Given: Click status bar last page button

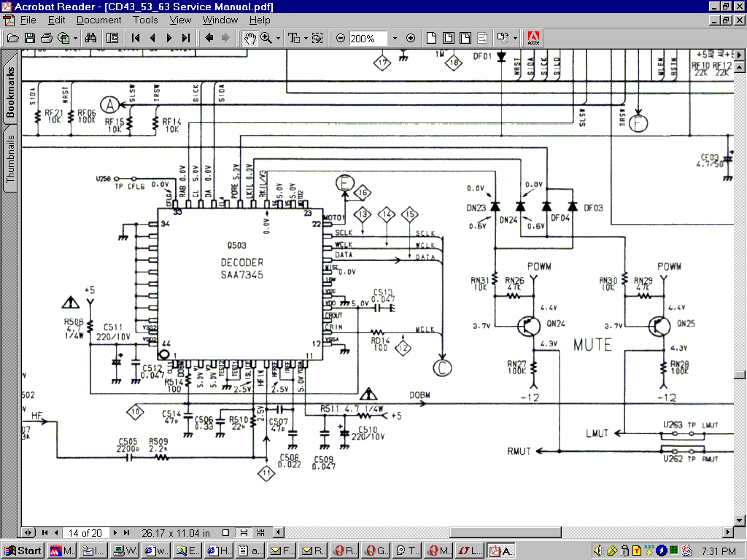Looking at the screenshot, I should coord(126,533).
